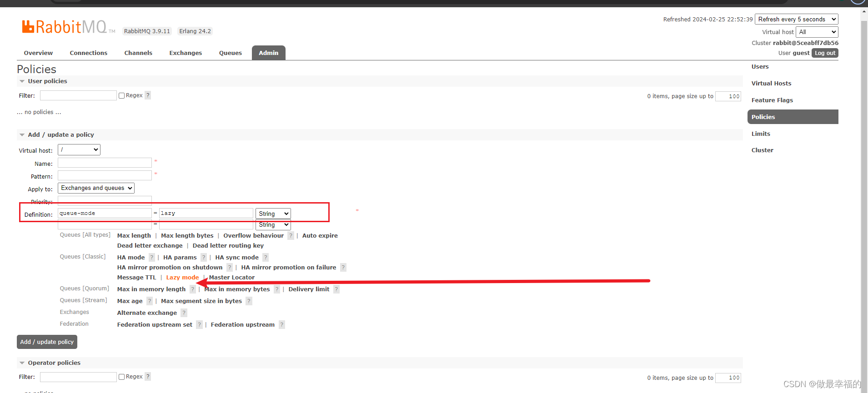Select Policies in the sidebar
Image resolution: width=868 pixels, height=393 pixels.
click(x=793, y=117)
